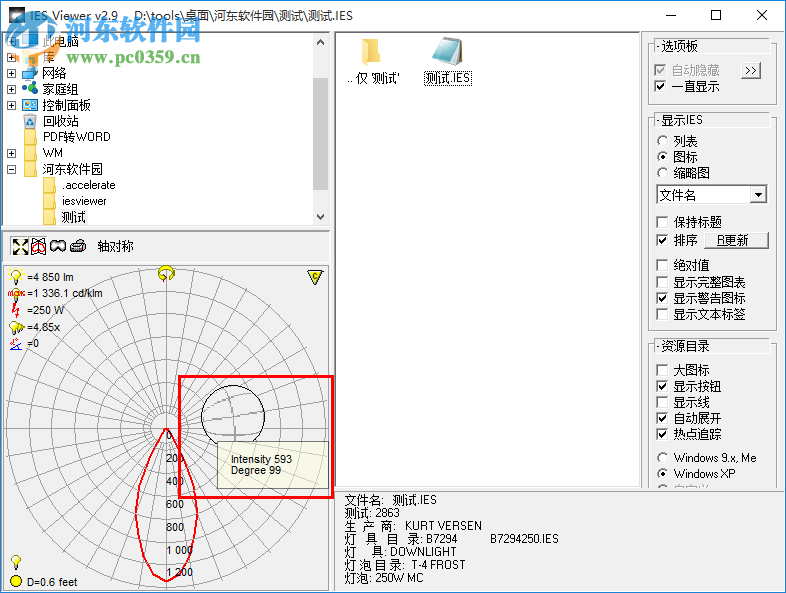Enable the 大图标 checkbox
Screen dimensions: 786x593
[x=662, y=370]
